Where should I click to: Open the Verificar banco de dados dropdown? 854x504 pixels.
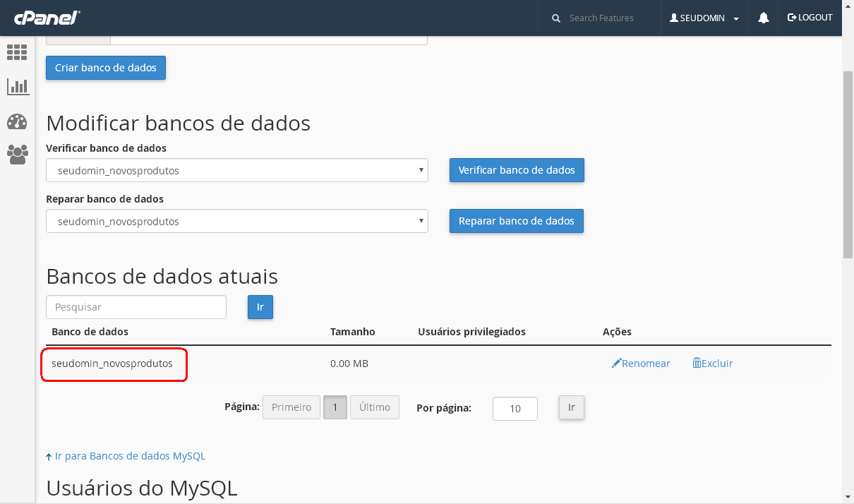(236, 171)
